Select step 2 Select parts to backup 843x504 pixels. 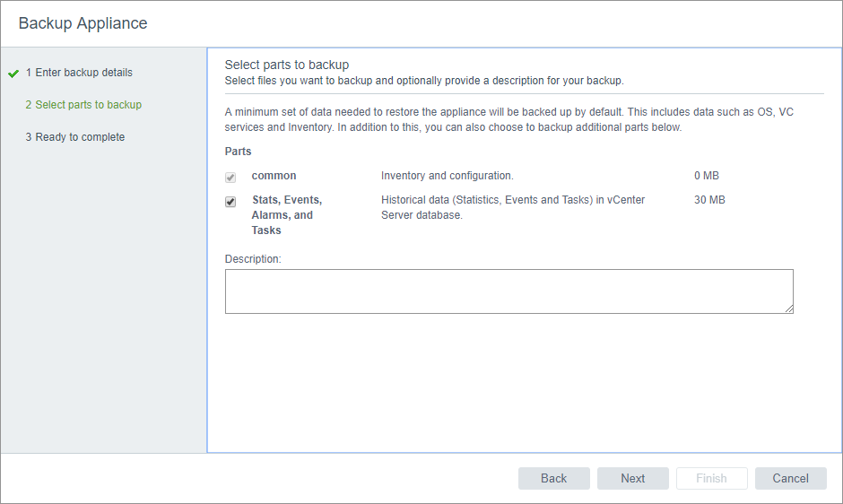tap(83, 105)
